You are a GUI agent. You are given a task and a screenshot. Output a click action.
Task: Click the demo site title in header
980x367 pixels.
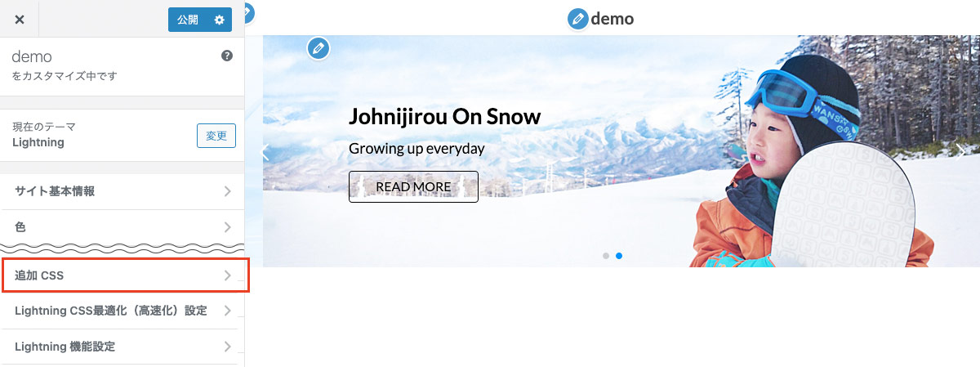(612, 18)
